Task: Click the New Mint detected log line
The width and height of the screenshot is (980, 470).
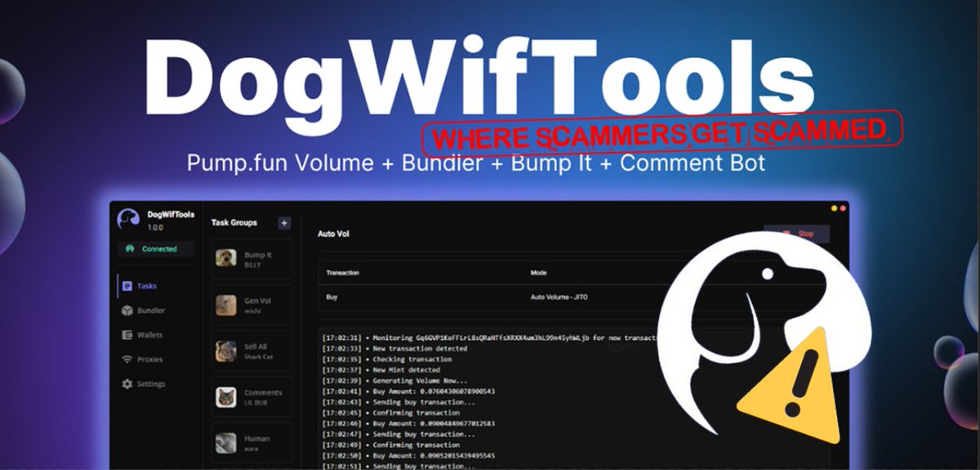Action: (383, 369)
